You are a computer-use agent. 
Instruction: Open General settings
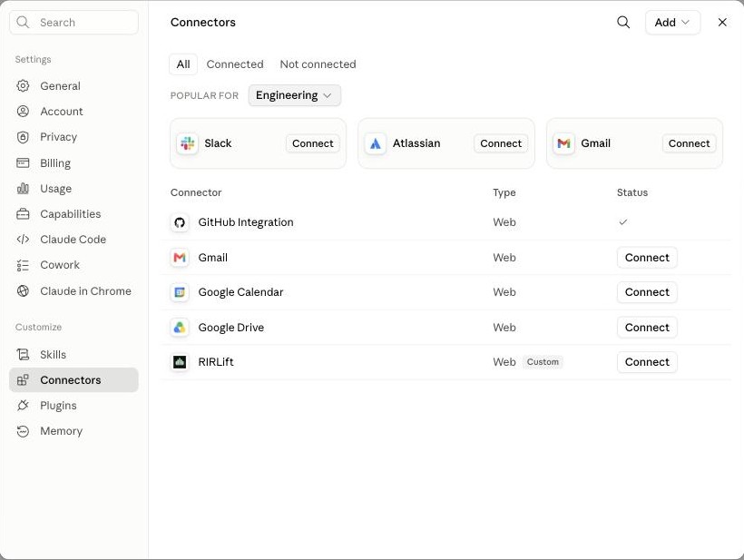tap(74, 86)
